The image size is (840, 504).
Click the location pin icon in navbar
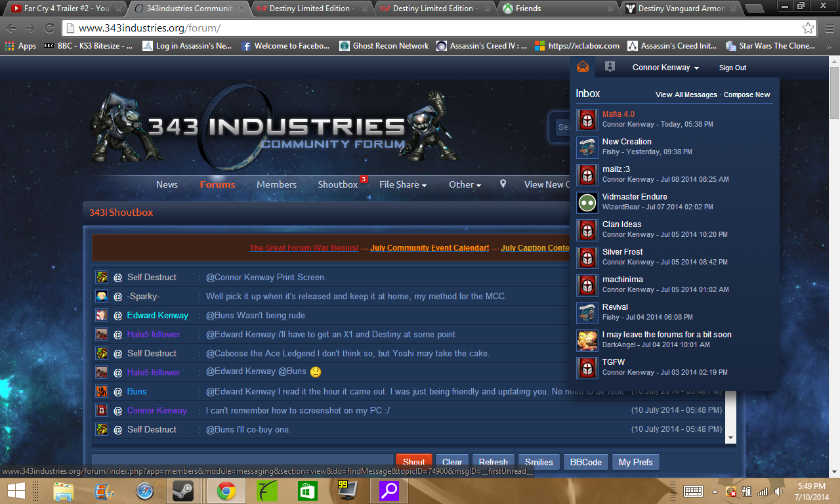point(503,184)
